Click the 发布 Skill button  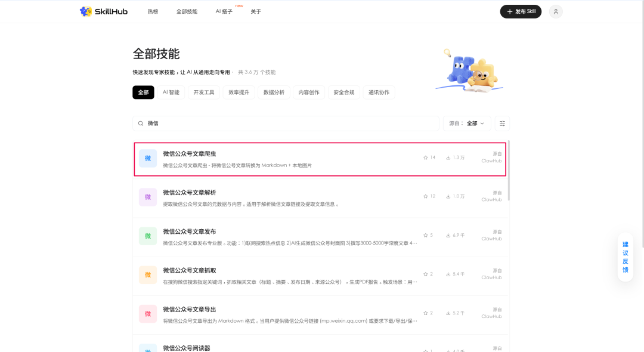pos(521,11)
